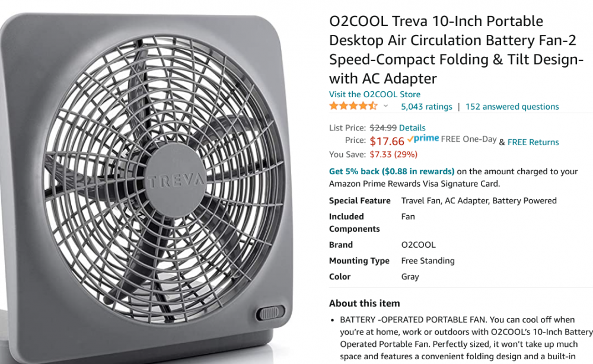Image resolution: width=593 pixels, height=364 pixels.
Task: Click Details next to the List Price
Action: point(412,127)
